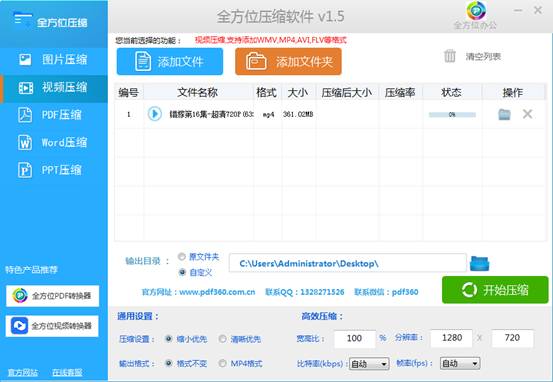Choose 清晰优先 compression setting
This screenshot has height=382, width=553.
(222, 339)
